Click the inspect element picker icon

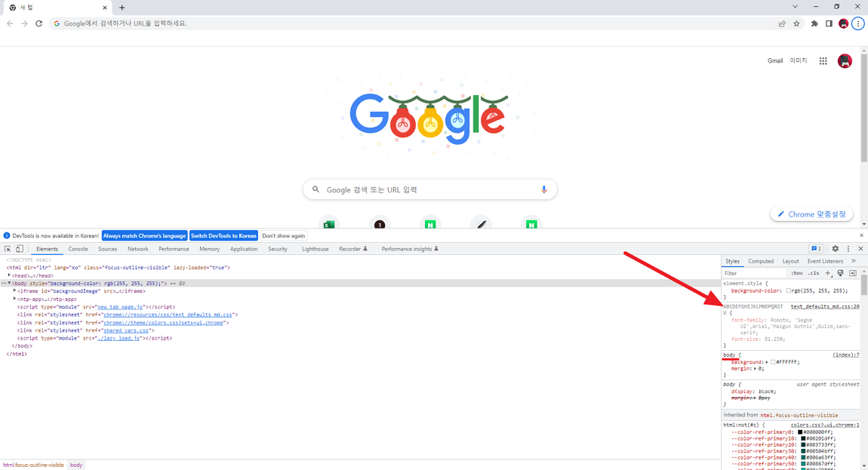click(x=8, y=249)
